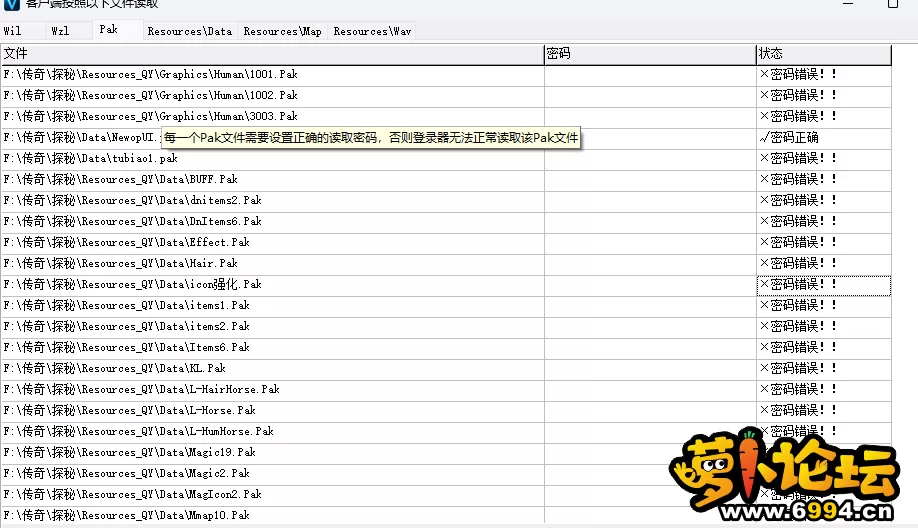Image resolution: width=918 pixels, height=528 pixels.
Task: Click 密码错误 status for tubiao1.pak
Action: click(x=824, y=159)
